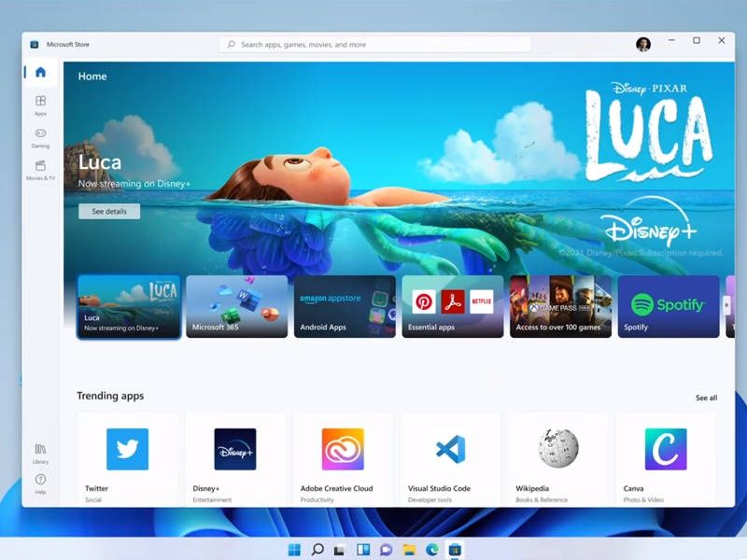747x560 pixels.
Task: Open the Library in the sidebar
Action: pyautogui.click(x=40, y=454)
